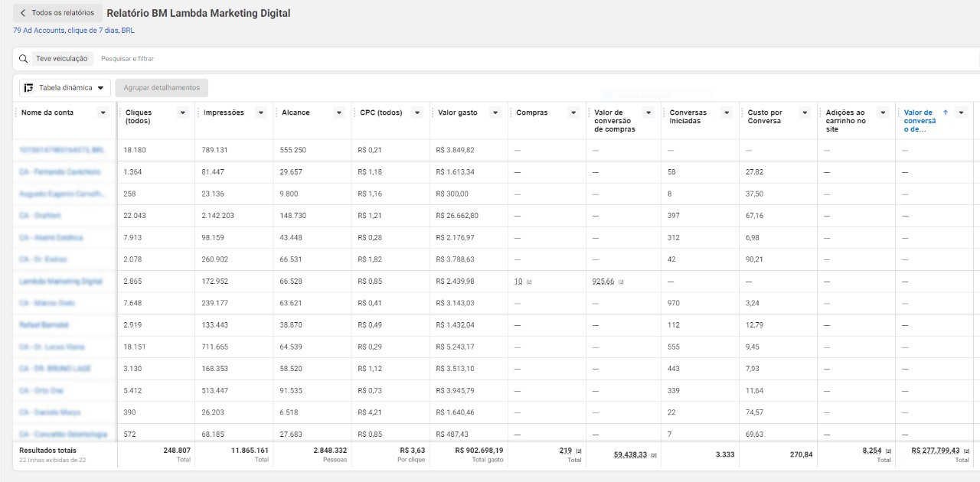Click the sort arrow on Valor de conversão
Image resolution: width=980 pixels, height=482 pixels.
click(946, 112)
